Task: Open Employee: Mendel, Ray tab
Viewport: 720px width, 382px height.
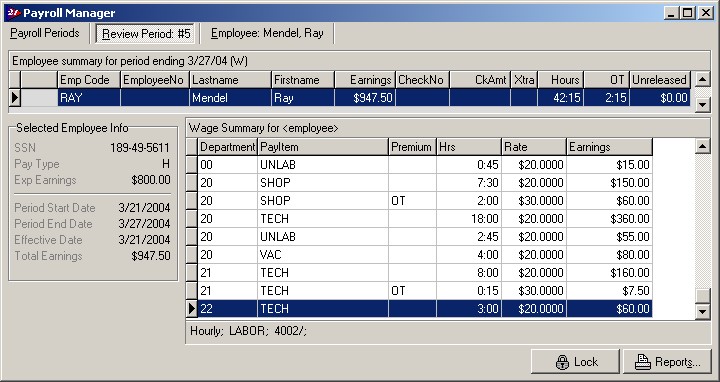Action: pos(267,33)
